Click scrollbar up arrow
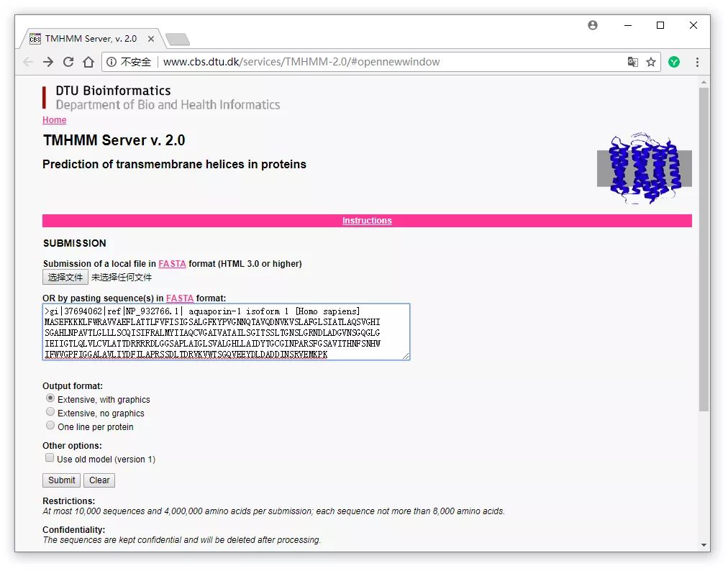 (x=704, y=82)
